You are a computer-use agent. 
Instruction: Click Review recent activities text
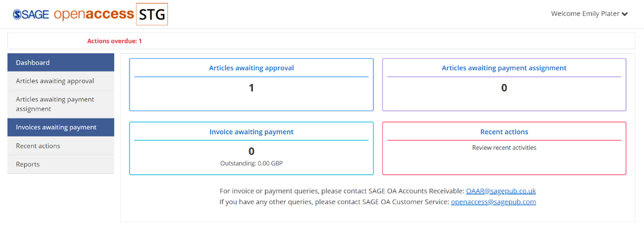point(504,148)
